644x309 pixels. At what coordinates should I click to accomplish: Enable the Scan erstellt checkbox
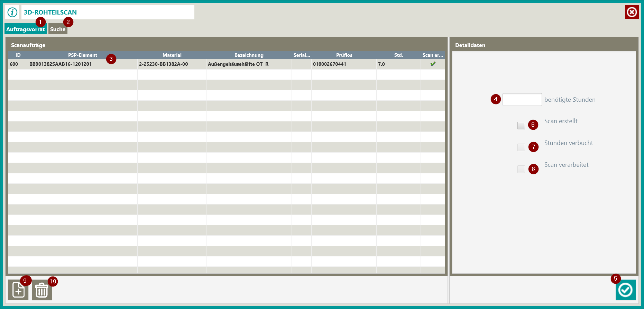pyautogui.click(x=521, y=126)
